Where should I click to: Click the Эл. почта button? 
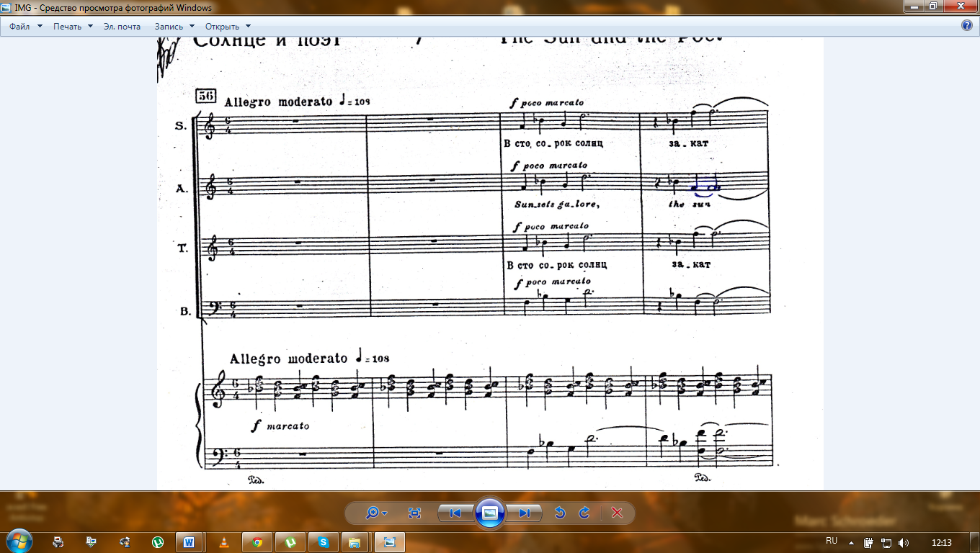(122, 26)
